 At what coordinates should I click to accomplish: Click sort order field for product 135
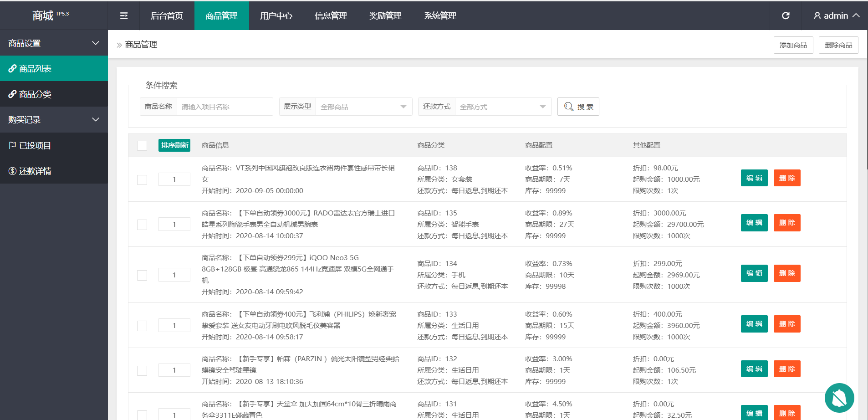pos(174,225)
